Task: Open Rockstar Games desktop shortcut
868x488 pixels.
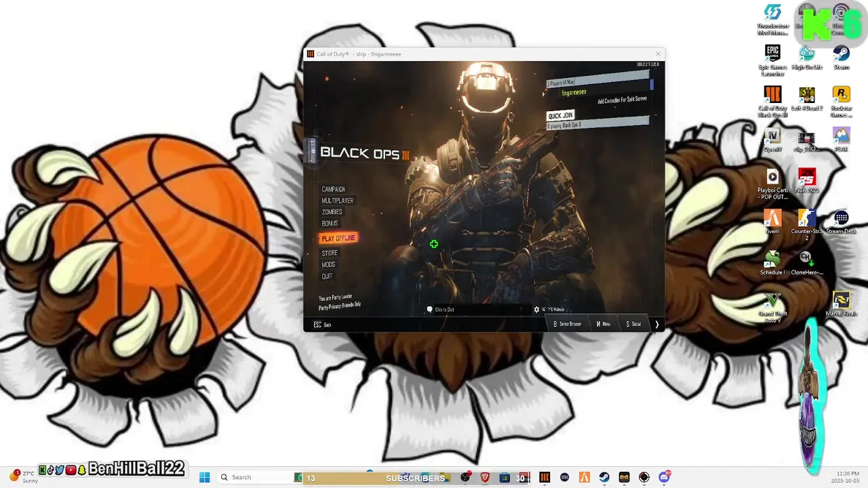Action: click(x=841, y=102)
